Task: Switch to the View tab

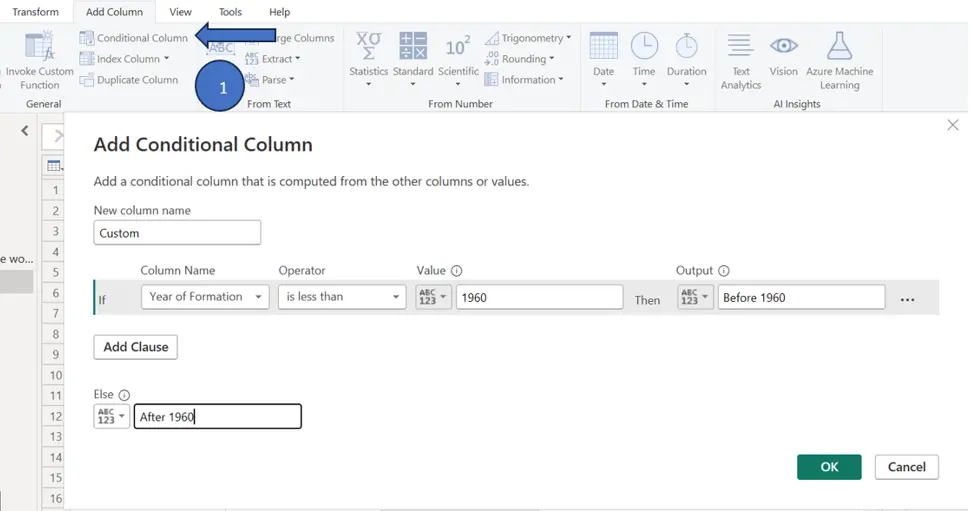Action: coord(181,12)
